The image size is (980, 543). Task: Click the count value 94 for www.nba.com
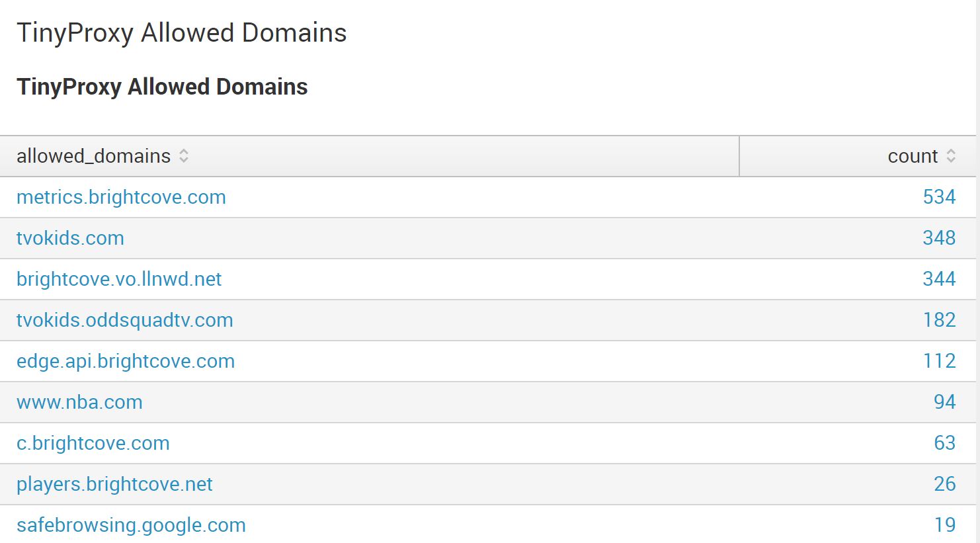pyautogui.click(x=946, y=402)
